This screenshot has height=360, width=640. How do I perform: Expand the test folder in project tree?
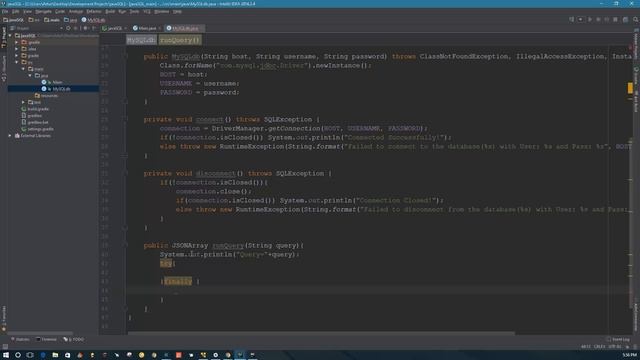pyautogui.click(x=23, y=102)
